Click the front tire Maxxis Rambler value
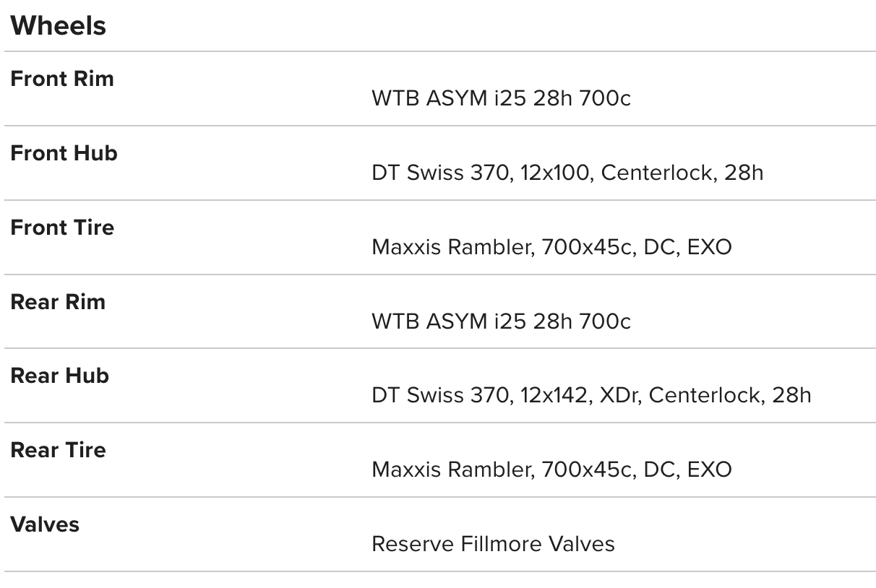The height and width of the screenshot is (588, 876). 551,247
